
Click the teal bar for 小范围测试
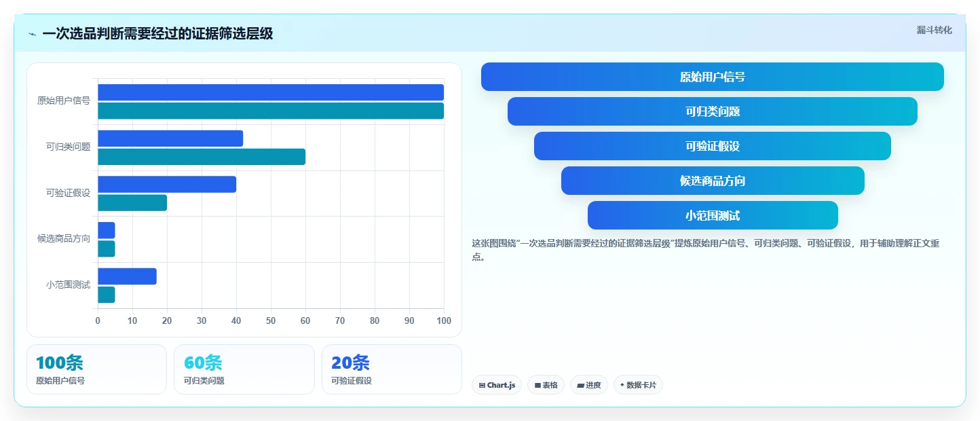(x=107, y=295)
